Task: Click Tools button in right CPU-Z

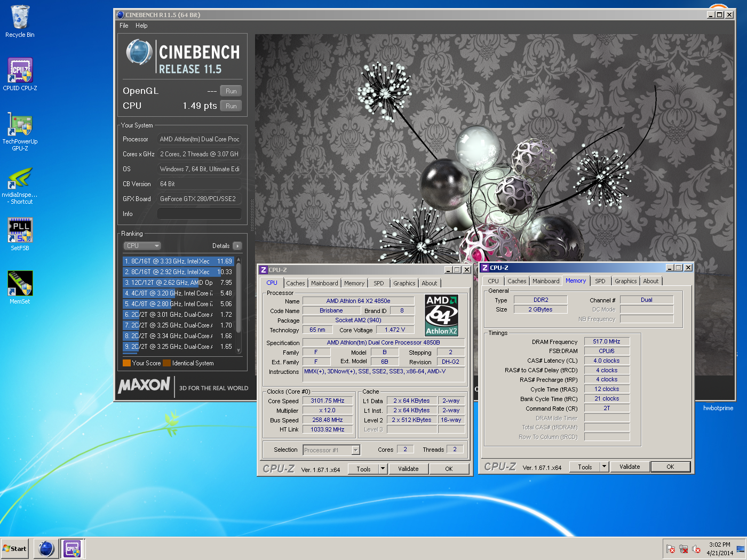Action: coord(585,467)
